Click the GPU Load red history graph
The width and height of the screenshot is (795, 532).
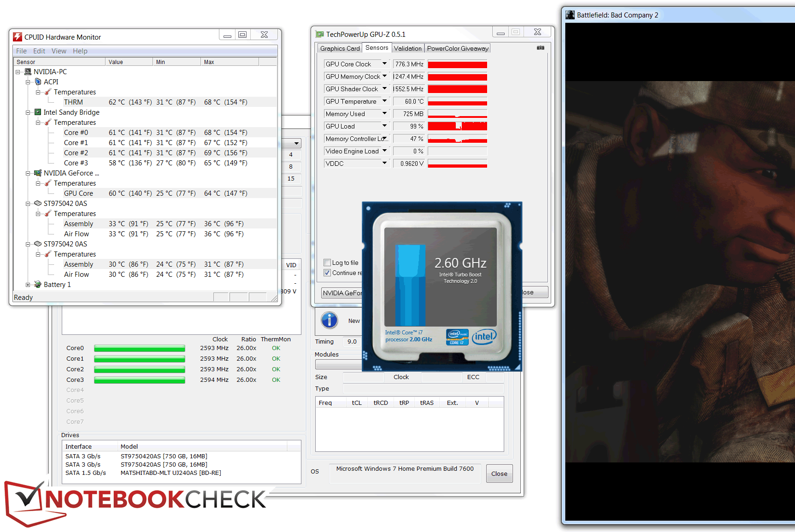tap(457, 126)
